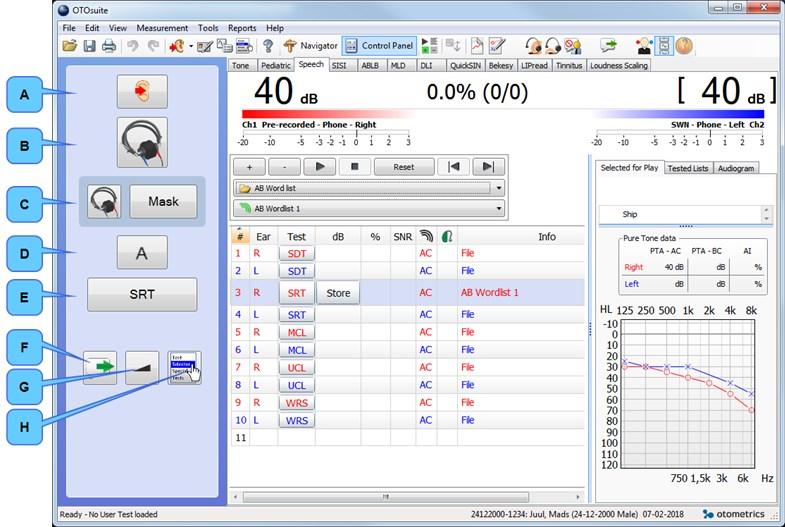Open the Tested Lists tab
The width and height of the screenshot is (785, 527).
[688, 168]
